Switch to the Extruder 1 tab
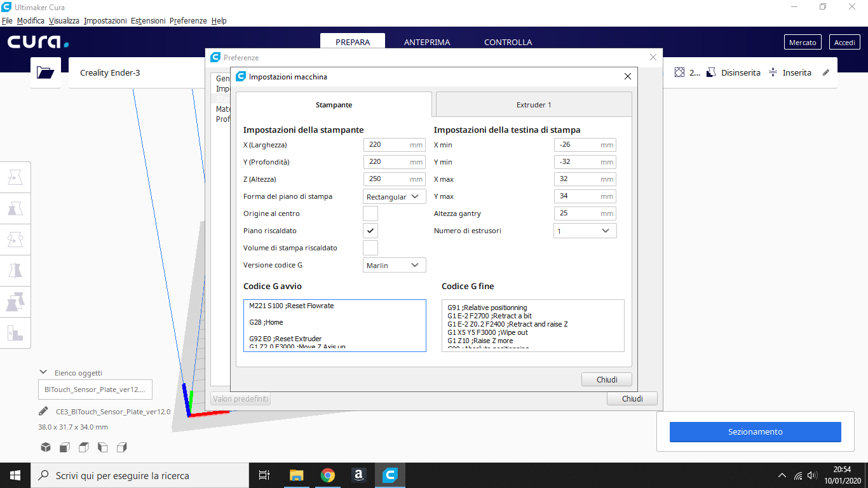This screenshot has height=488, width=868. coord(533,105)
